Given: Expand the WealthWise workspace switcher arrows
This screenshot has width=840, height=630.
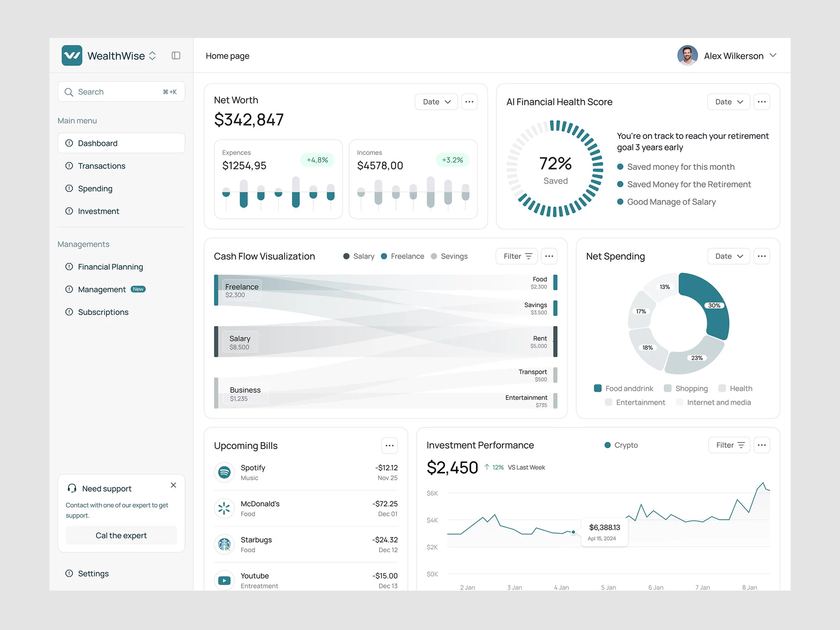Looking at the screenshot, I should click(152, 56).
